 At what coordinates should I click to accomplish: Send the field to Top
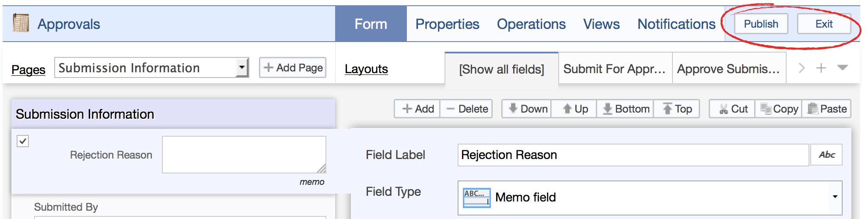pos(676,109)
